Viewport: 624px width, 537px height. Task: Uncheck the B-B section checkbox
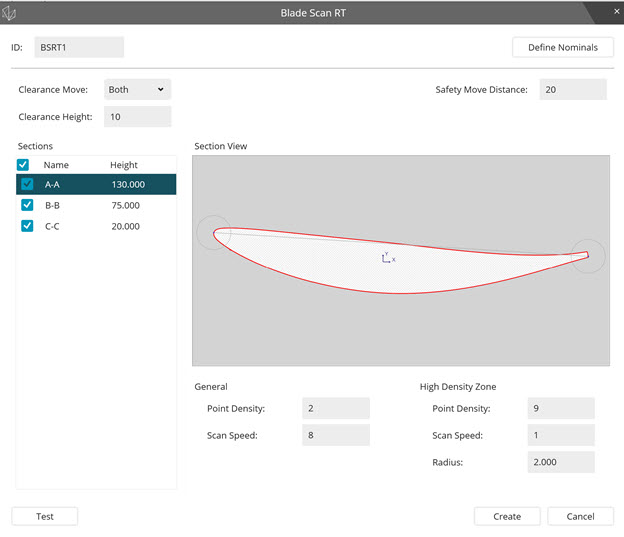pyautogui.click(x=27, y=205)
